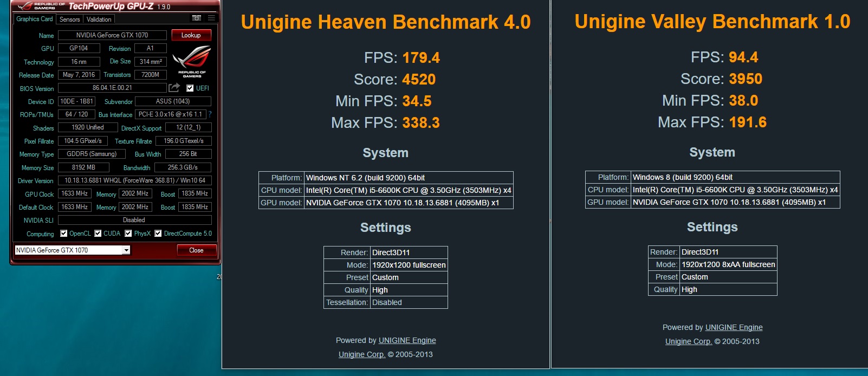
Task: Click the Heaven Tessellation value Disabled
Action: click(409, 302)
